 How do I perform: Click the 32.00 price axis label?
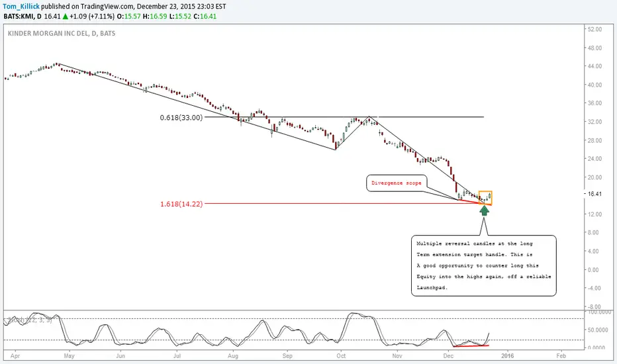594,122
